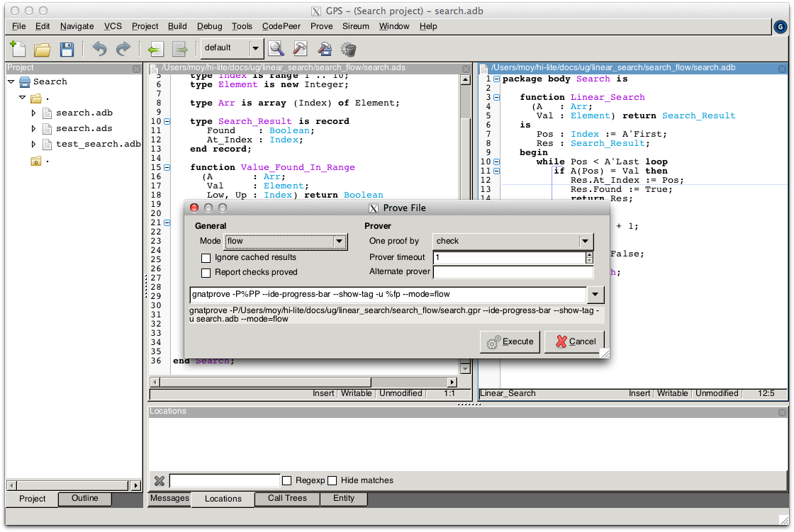Open the Prove menu
The width and height of the screenshot is (794, 532).
pos(322,26)
